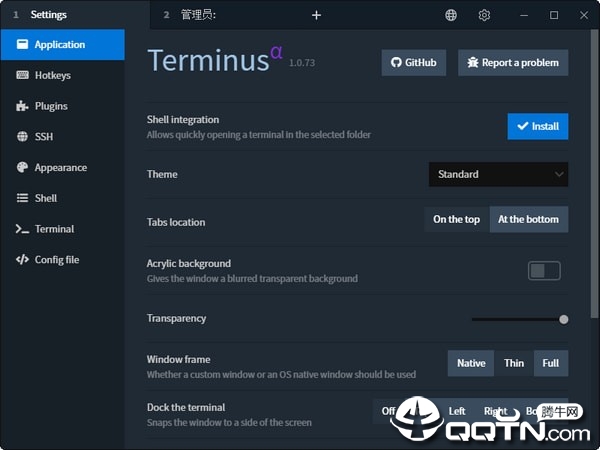Screen dimensions: 600x450
Task: Toggle the Acrylic background switch
Action: 544,271
